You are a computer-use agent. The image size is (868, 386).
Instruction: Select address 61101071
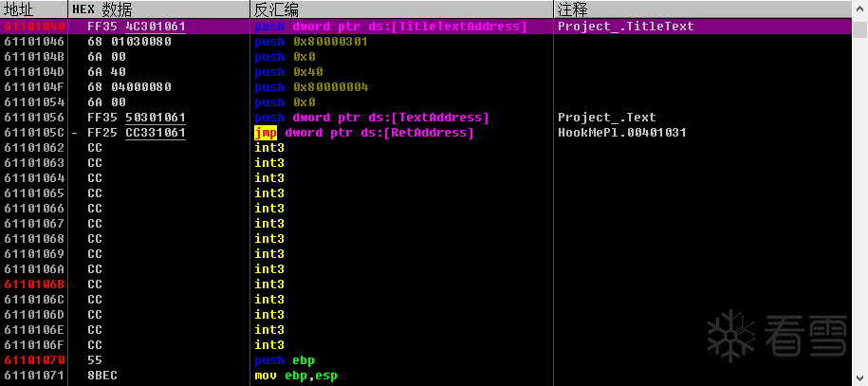pyautogui.click(x=34, y=376)
